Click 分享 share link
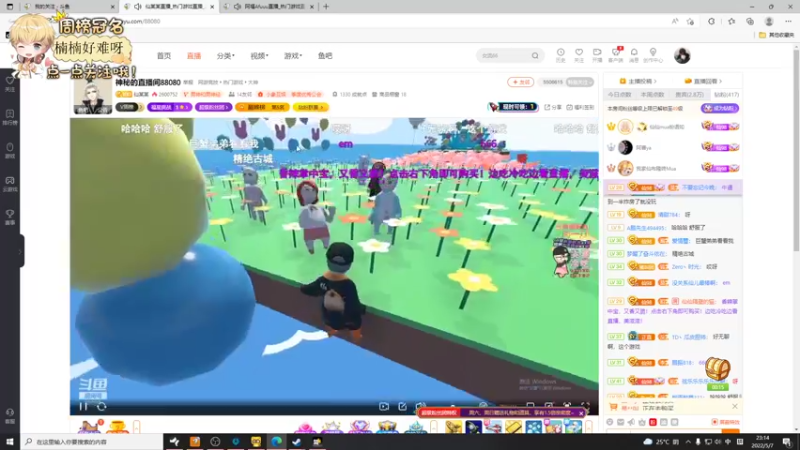This screenshot has width=800, height=450. (554, 107)
